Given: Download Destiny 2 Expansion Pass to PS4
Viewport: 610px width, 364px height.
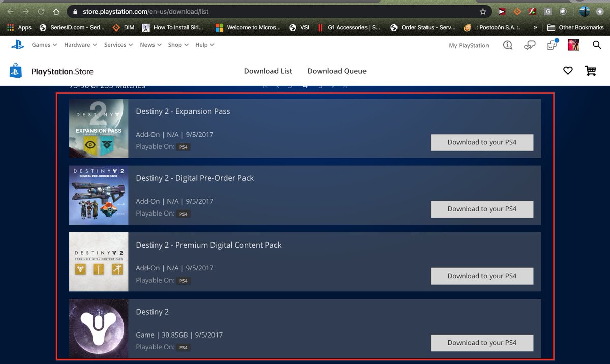Looking at the screenshot, I should tap(482, 142).
